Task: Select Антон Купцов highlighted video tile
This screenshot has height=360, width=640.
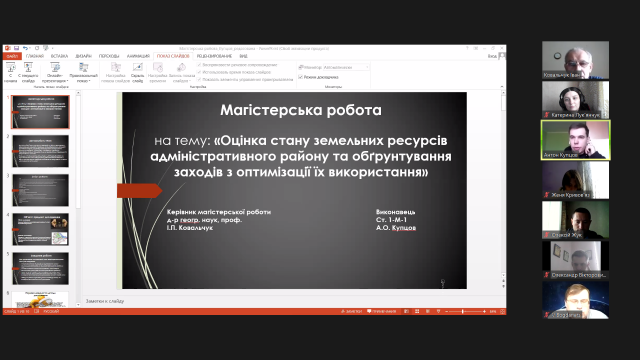Action: click(x=576, y=140)
